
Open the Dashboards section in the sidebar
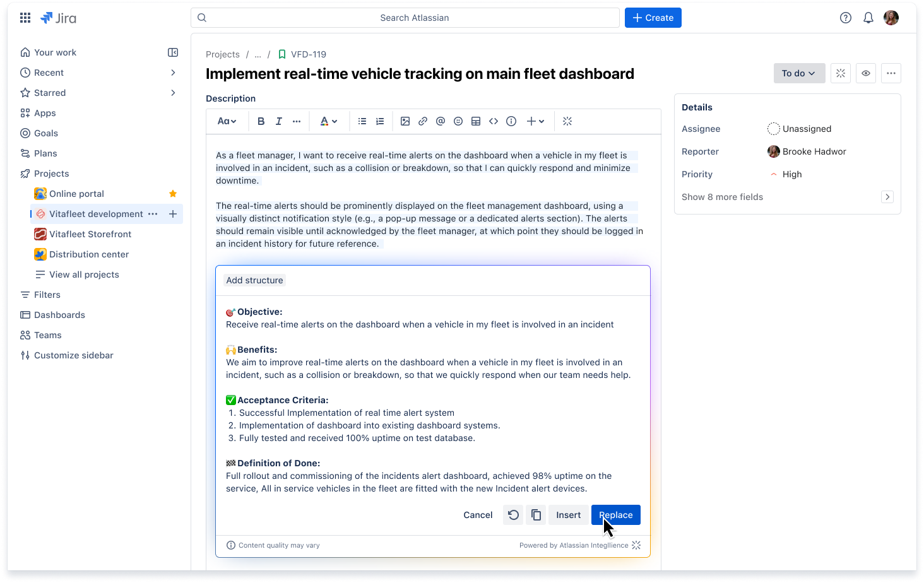point(60,314)
